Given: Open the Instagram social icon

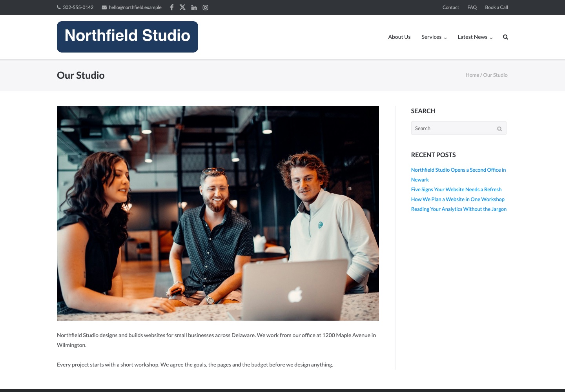Looking at the screenshot, I should pos(205,7).
